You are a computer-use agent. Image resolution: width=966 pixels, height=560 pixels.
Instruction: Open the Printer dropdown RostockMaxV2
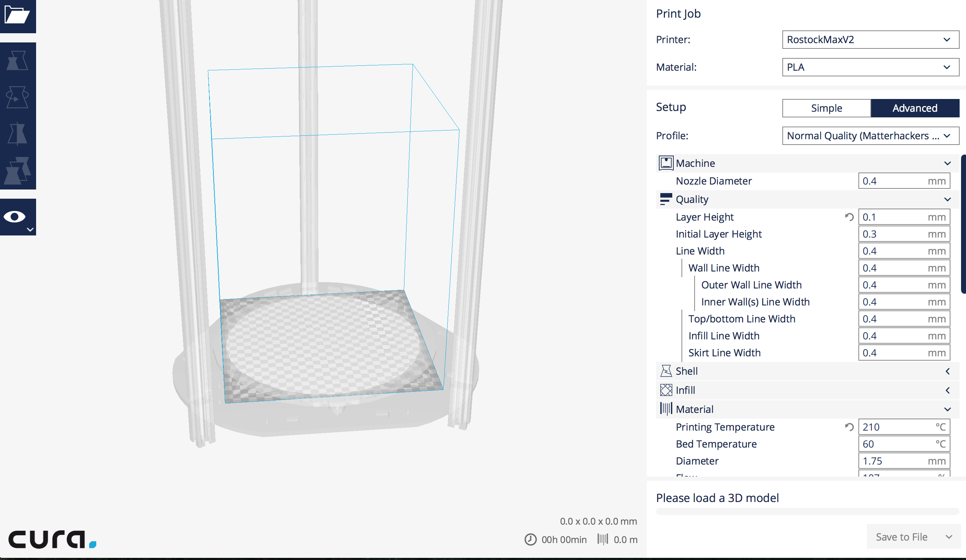coord(870,40)
